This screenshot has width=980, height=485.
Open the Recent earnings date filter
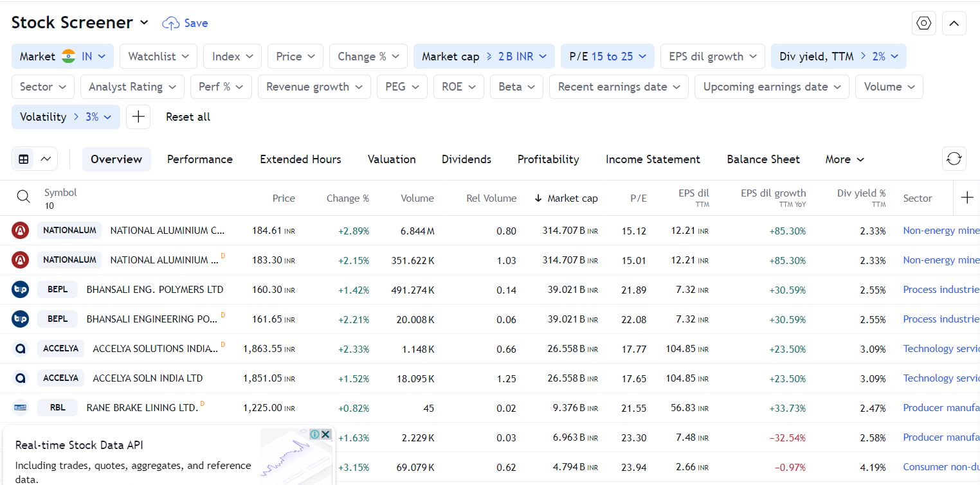(619, 87)
